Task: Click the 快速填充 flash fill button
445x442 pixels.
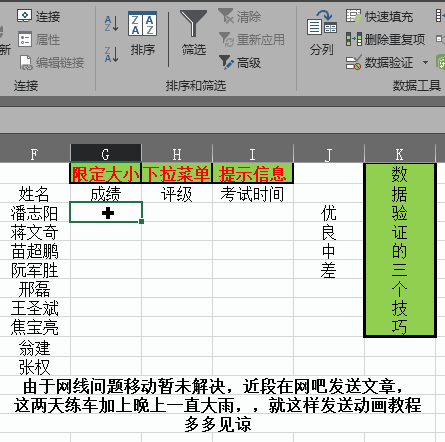Action: 380,16
